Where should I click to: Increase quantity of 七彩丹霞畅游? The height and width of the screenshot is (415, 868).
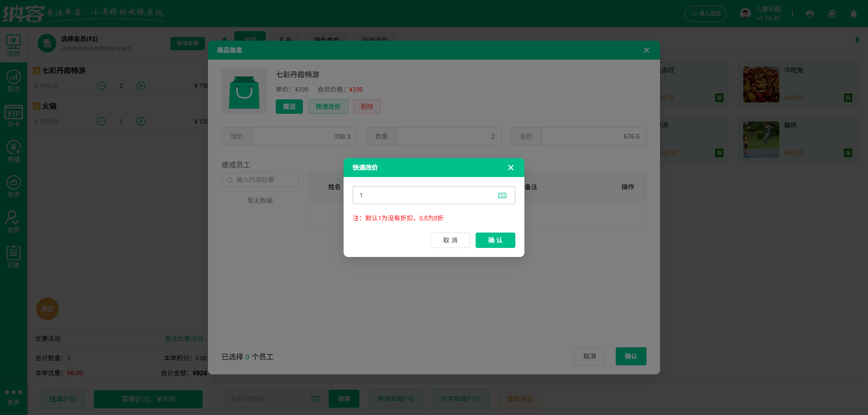pyautogui.click(x=141, y=86)
